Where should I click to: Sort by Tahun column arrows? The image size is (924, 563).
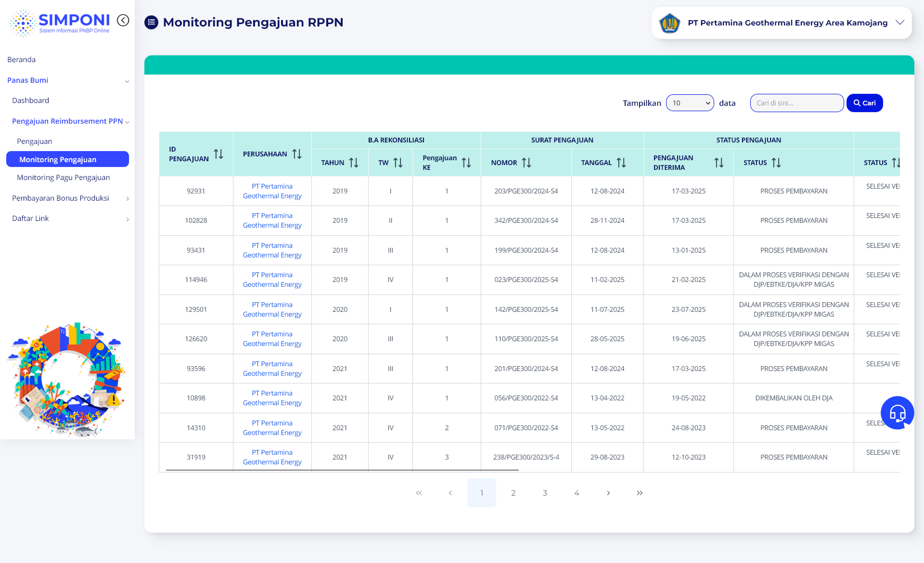coord(354,163)
